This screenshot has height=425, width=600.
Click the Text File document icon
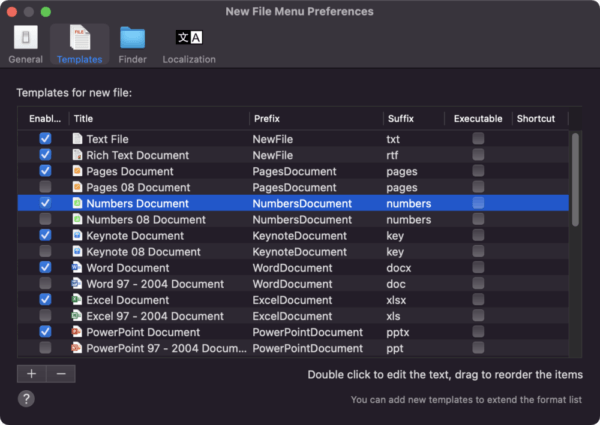[x=77, y=138]
